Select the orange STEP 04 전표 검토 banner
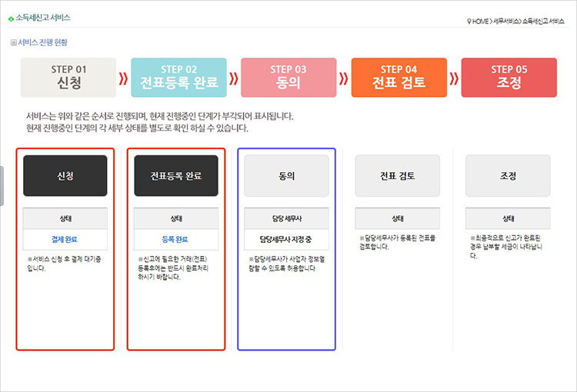The image size is (577, 392). [399, 78]
